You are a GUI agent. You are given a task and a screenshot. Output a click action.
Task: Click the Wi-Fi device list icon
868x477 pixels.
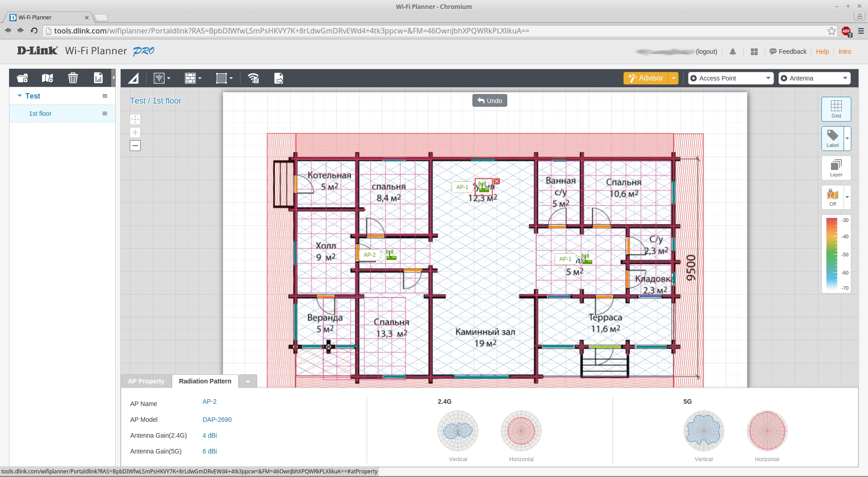tap(253, 79)
